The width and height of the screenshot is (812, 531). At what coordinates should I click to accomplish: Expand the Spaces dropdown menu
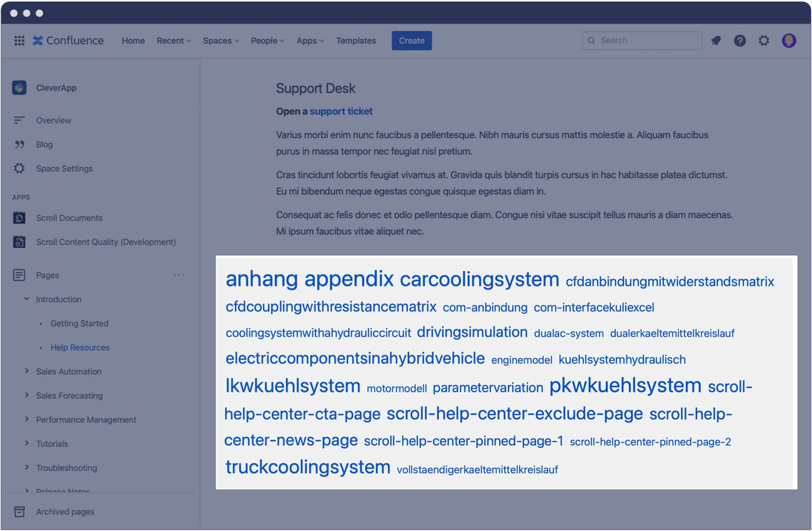point(221,41)
